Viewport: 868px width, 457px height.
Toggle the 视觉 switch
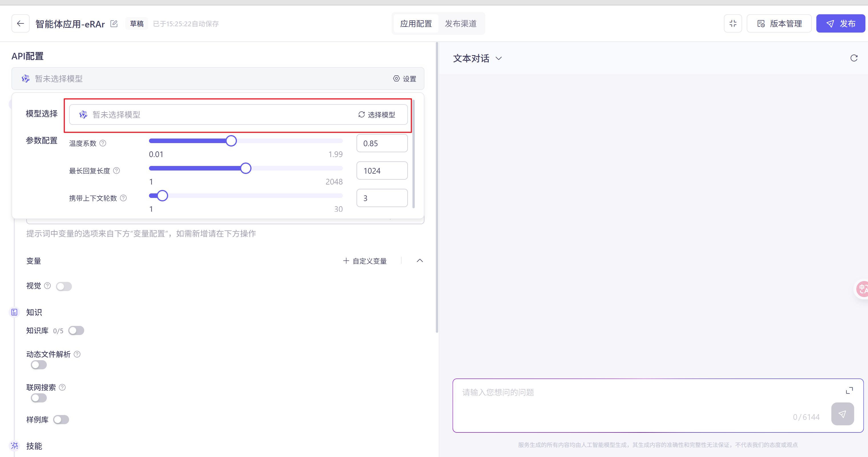pos(64,286)
